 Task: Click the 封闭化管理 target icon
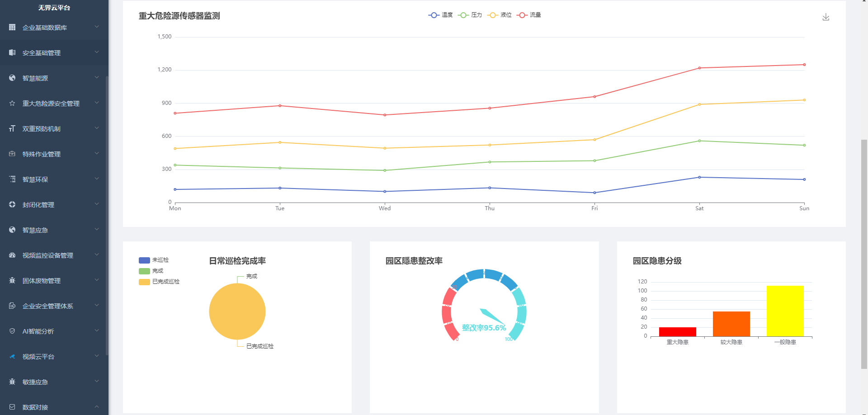pos(12,204)
